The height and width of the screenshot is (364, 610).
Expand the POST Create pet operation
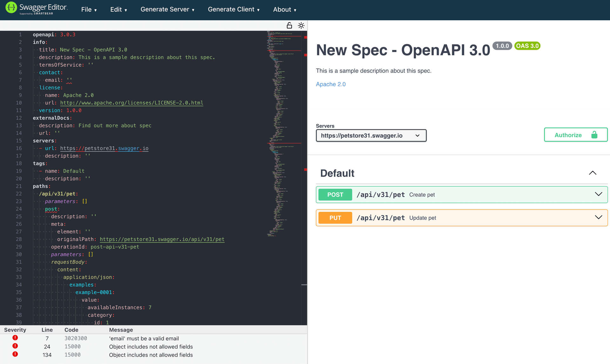point(598,194)
